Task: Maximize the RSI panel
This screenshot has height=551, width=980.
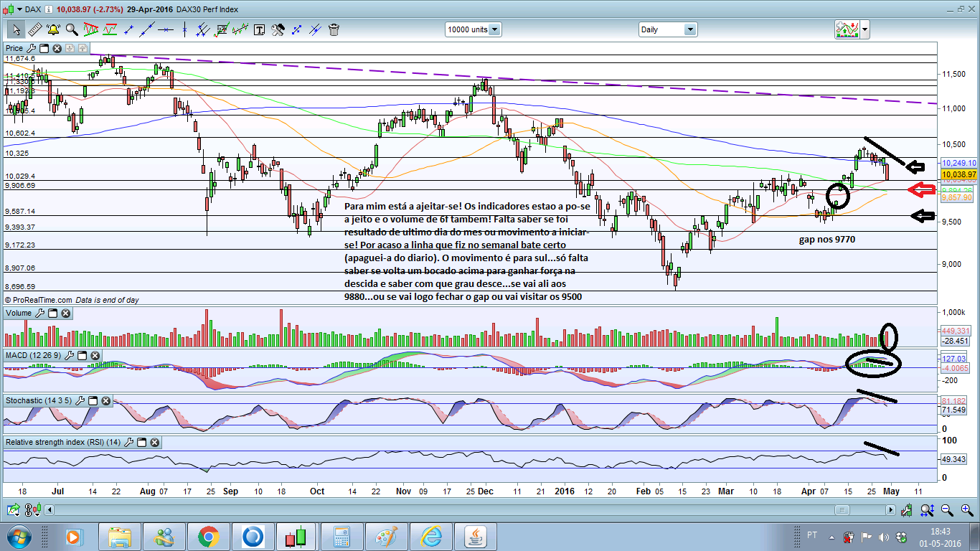Action: (x=141, y=443)
